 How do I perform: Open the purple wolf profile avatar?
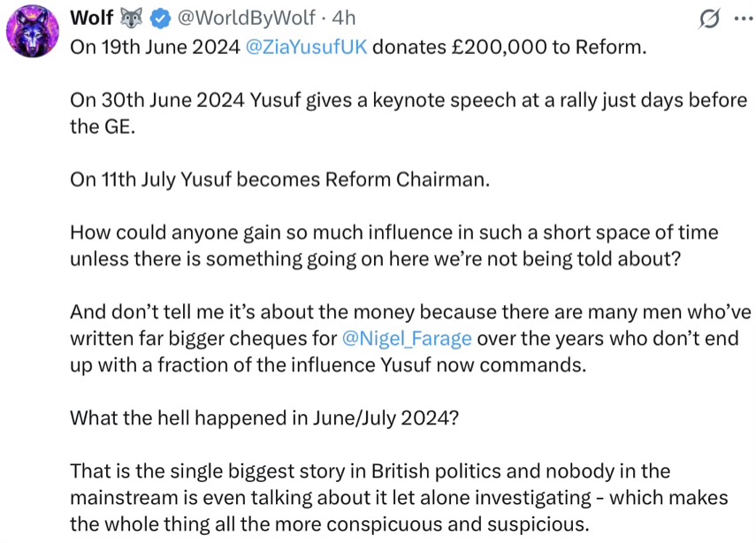[x=33, y=31]
